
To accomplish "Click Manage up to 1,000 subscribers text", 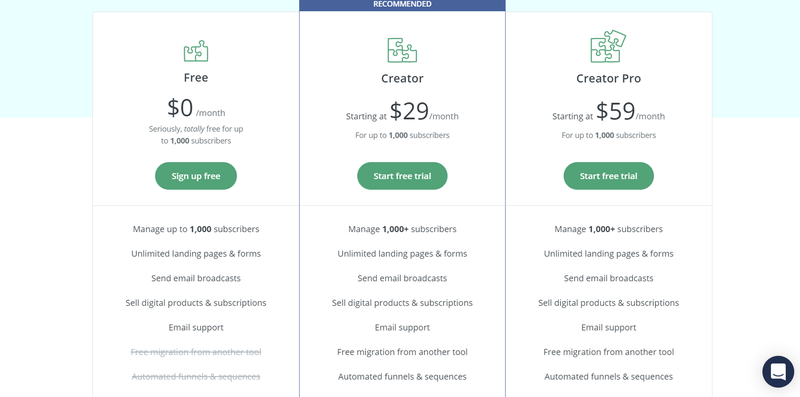I will coord(196,229).
